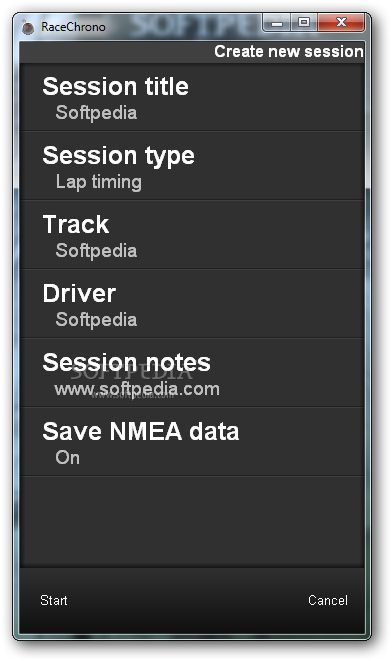
Task: Click Softpedia value under Session title
Action: [x=96, y=113]
